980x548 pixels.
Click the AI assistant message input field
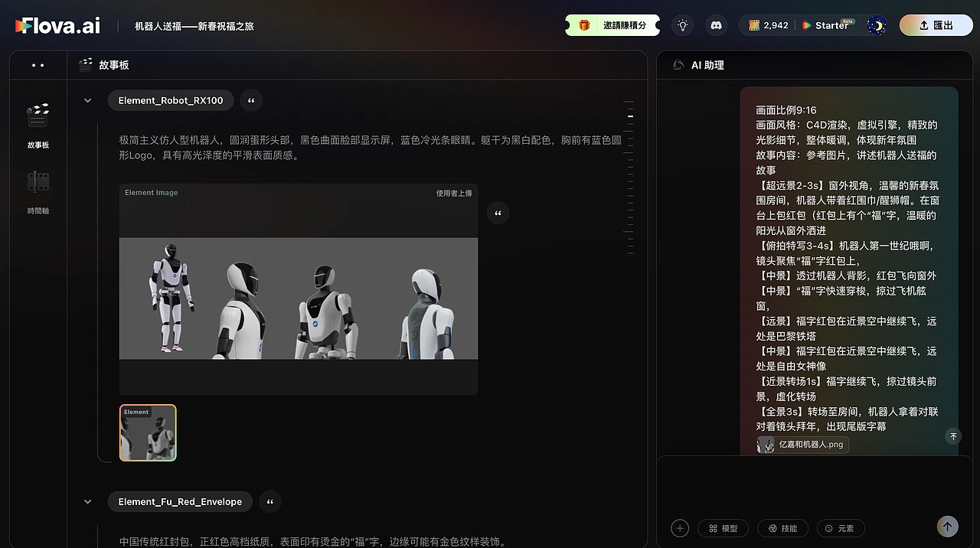(x=813, y=485)
